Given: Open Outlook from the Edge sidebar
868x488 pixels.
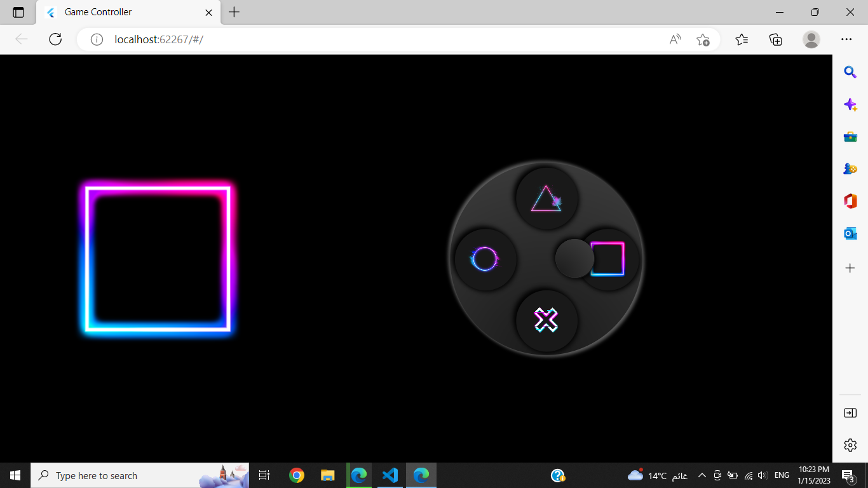Looking at the screenshot, I should (850, 234).
